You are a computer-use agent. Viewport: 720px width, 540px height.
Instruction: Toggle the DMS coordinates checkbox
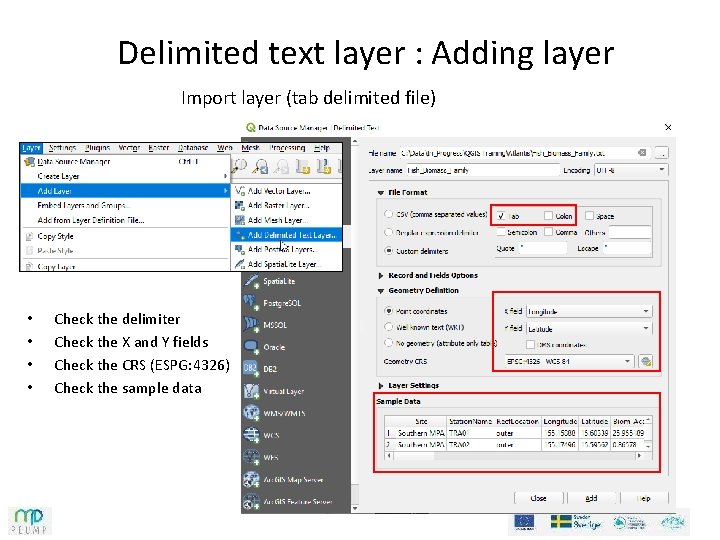coord(530,344)
